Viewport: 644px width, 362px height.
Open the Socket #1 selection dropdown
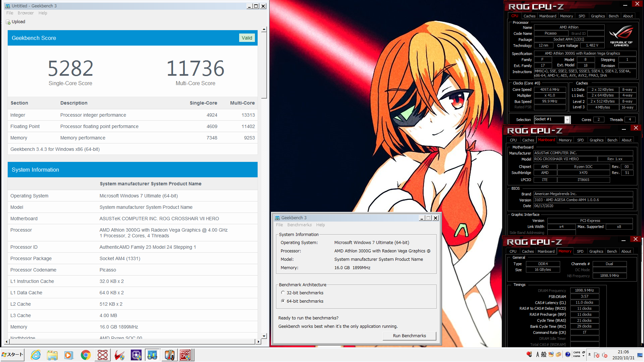(567, 120)
